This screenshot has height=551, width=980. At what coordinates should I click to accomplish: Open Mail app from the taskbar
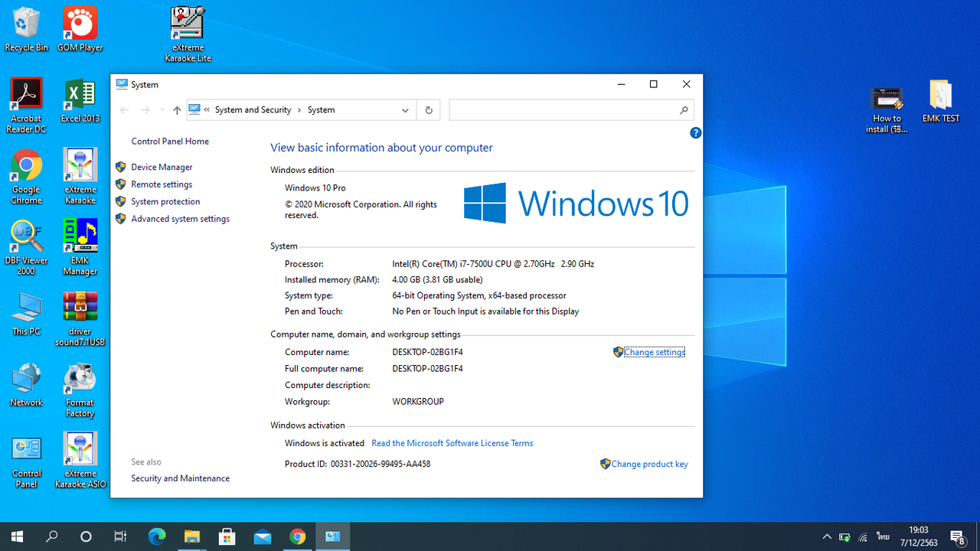[x=262, y=536]
